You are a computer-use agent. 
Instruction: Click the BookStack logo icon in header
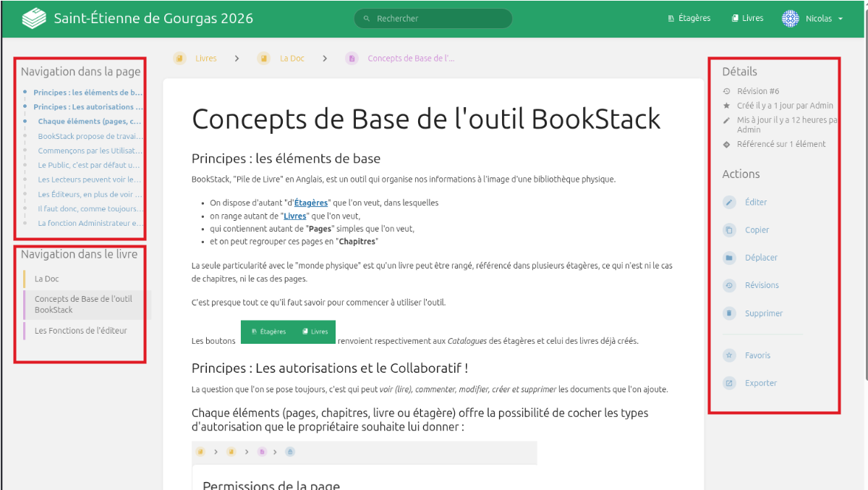pyautogui.click(x=33, y=18)
